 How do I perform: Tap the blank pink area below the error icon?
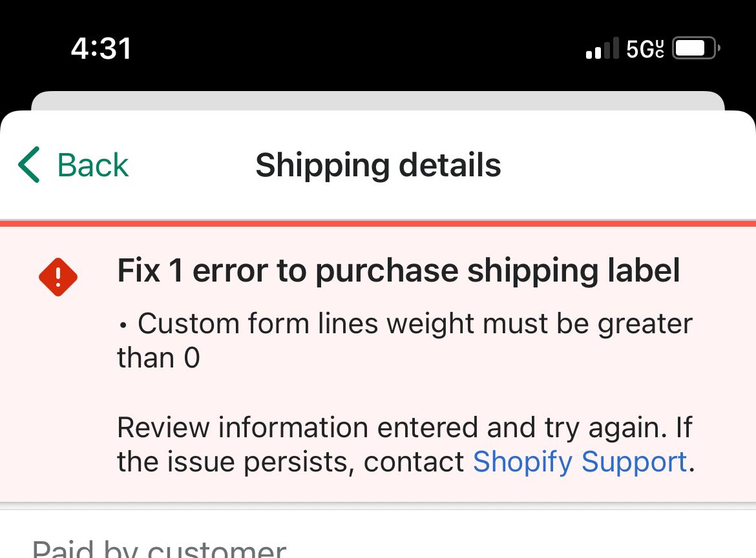click(x=58, y=400)
